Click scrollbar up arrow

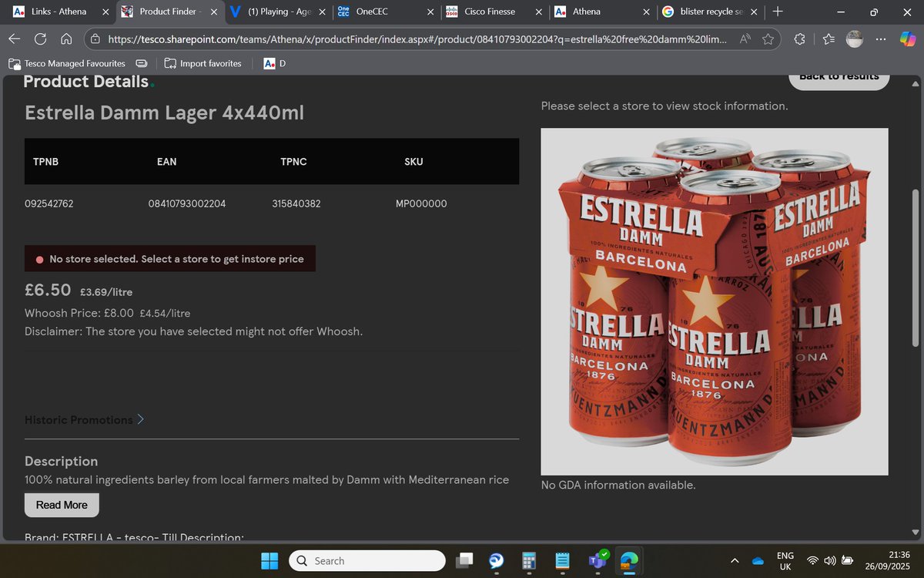tap(916, 83)
